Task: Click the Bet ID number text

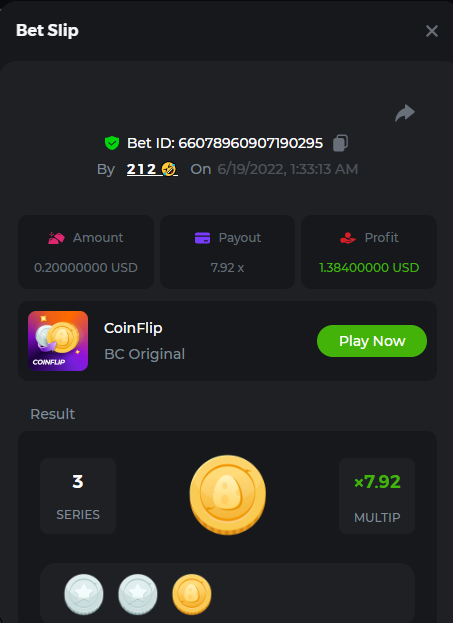Action: [250, 143]
